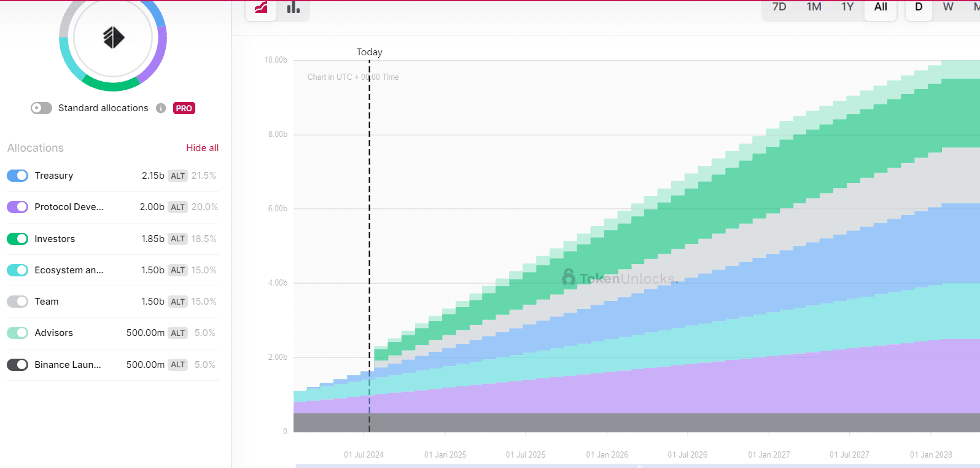Screen dimensions: 980x468
Task: Open the Standard allocations info icon
Action: (161, 108)
